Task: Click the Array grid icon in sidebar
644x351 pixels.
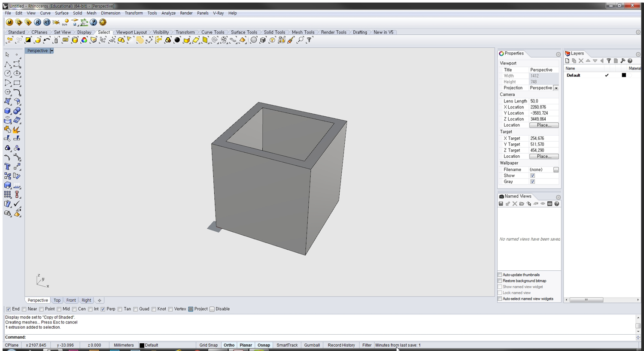Action: click(7, 194)
